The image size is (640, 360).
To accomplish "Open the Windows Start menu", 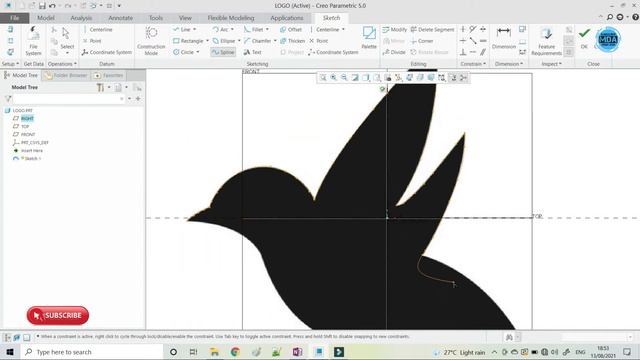I will pyautogui.click(x=10, y=352).
